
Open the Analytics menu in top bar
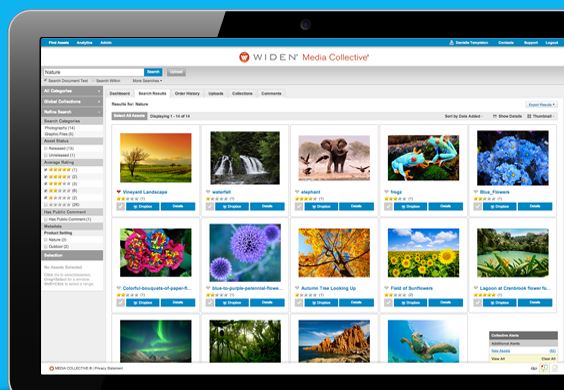[85, 42]
